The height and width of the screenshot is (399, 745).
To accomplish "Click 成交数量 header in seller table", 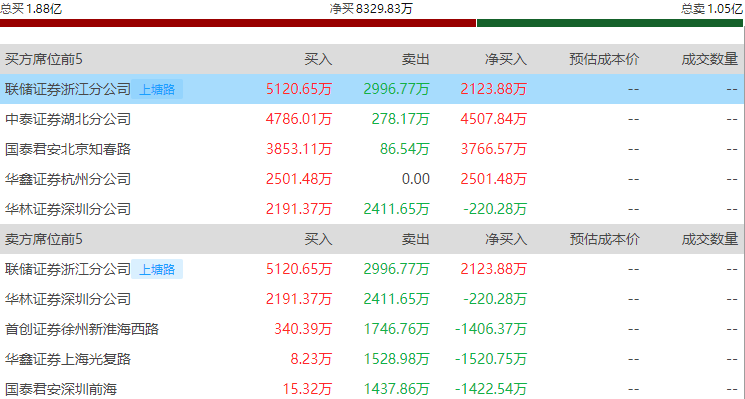I will point(710,239).
